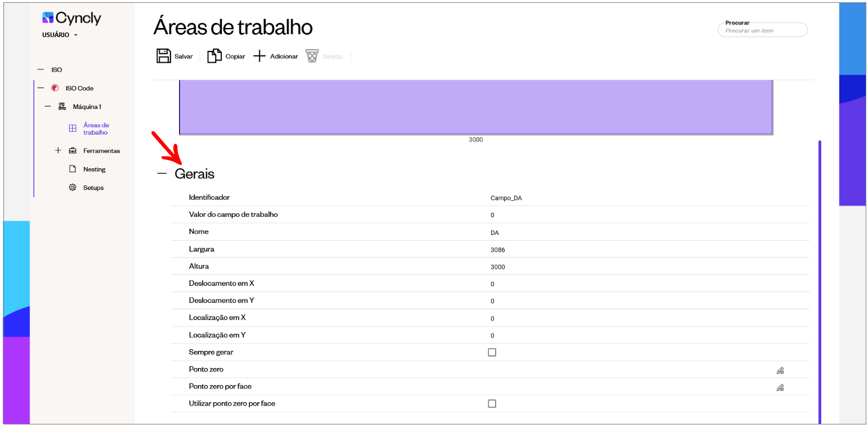The width and height of the screenshot is (868, 425).
Task: Click the Copiar documents icon
Action: 214,56
